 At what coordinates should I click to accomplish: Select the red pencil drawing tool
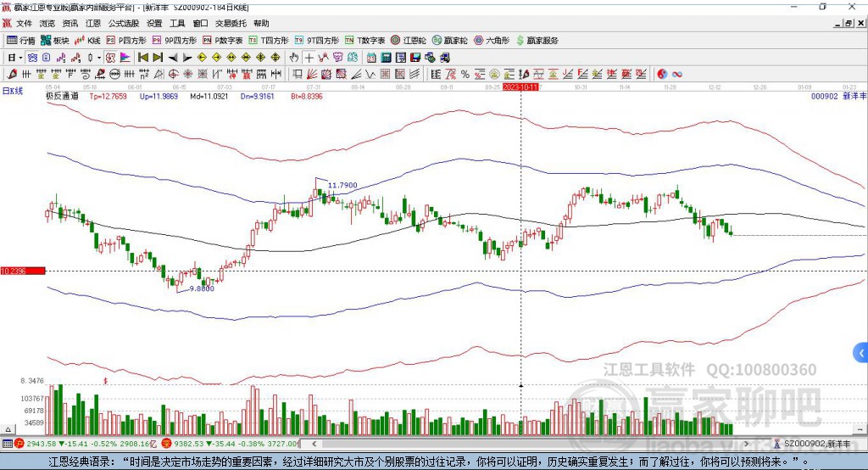[12, 74]
